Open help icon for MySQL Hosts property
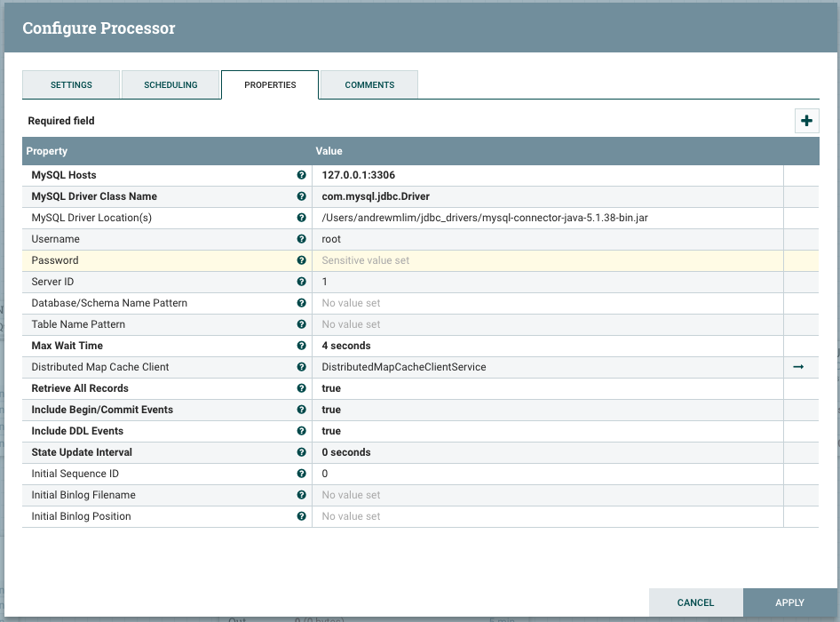Image resolution: width=840 pixels, height=622 pixels. (x=301, y=174)
